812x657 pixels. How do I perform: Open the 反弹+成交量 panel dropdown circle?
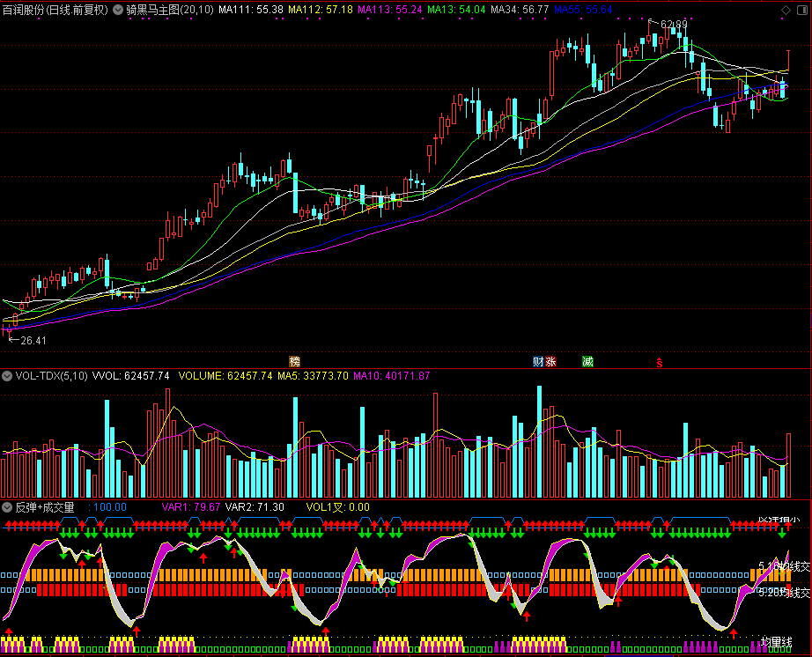pos(7,507)
